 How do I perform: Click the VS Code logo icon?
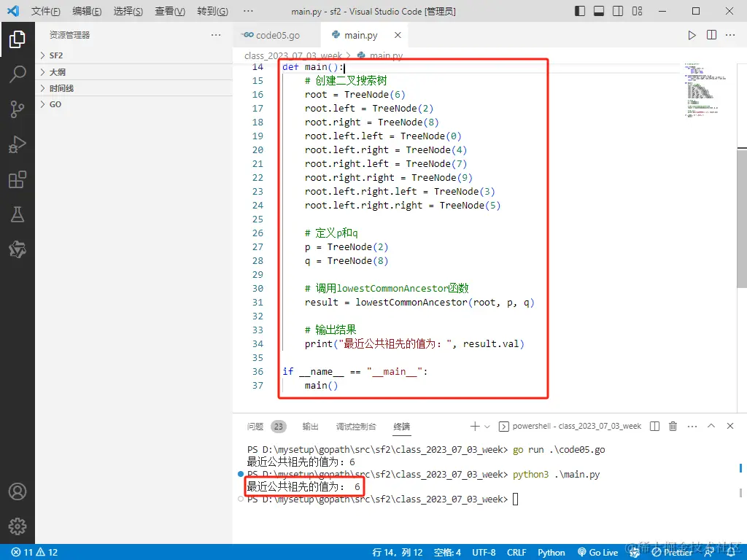pos(13,11)
